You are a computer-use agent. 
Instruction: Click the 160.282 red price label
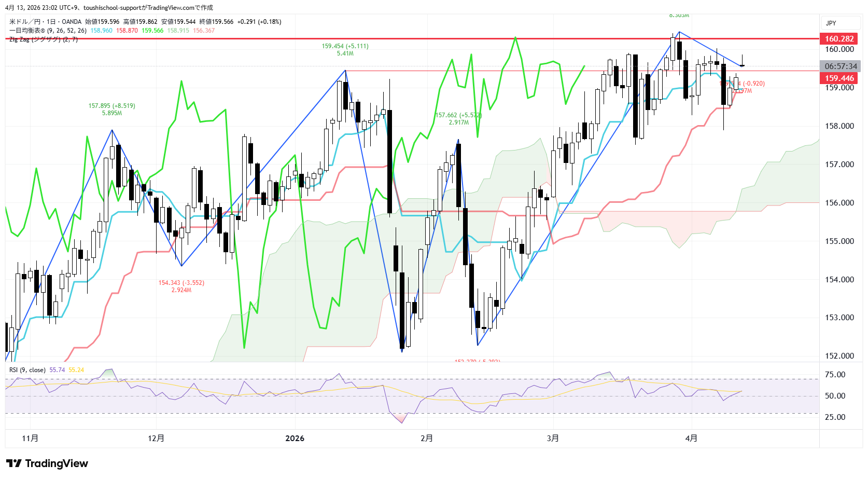coord(839,39)
